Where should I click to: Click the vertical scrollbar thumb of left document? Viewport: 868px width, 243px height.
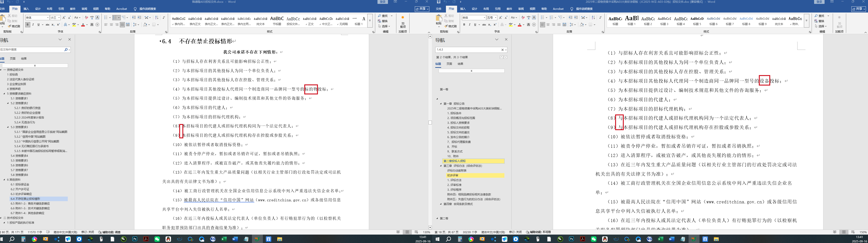point(430,123)
